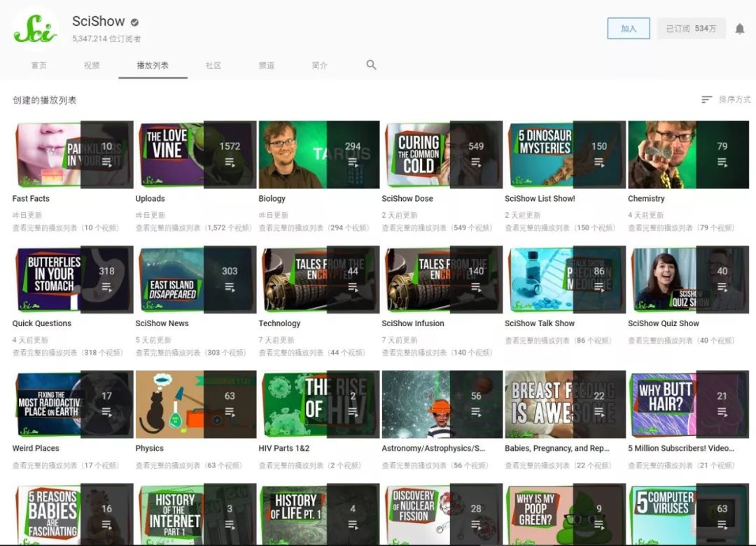Click the notification bell icon

(x=740, y=29)
